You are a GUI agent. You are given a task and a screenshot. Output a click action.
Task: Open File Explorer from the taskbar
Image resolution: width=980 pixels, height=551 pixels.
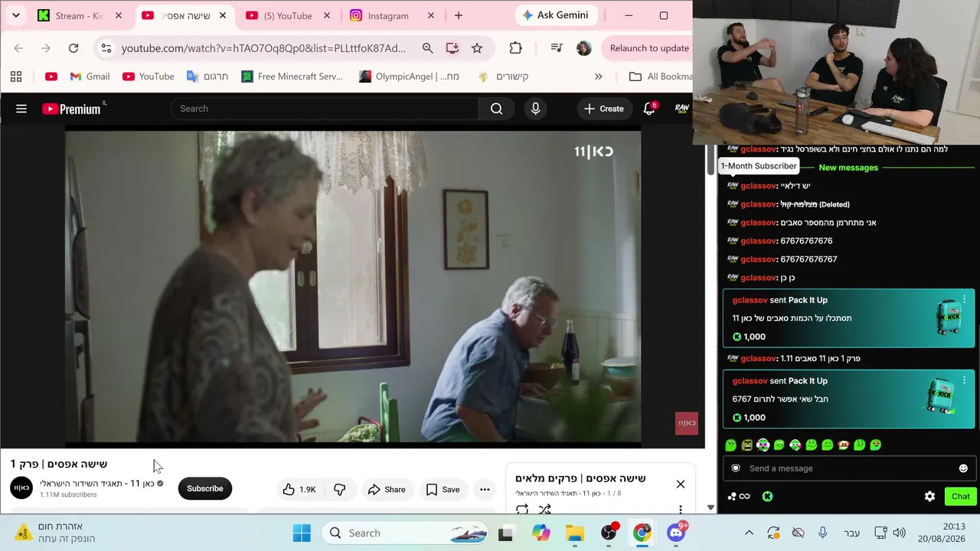(574, 533)
